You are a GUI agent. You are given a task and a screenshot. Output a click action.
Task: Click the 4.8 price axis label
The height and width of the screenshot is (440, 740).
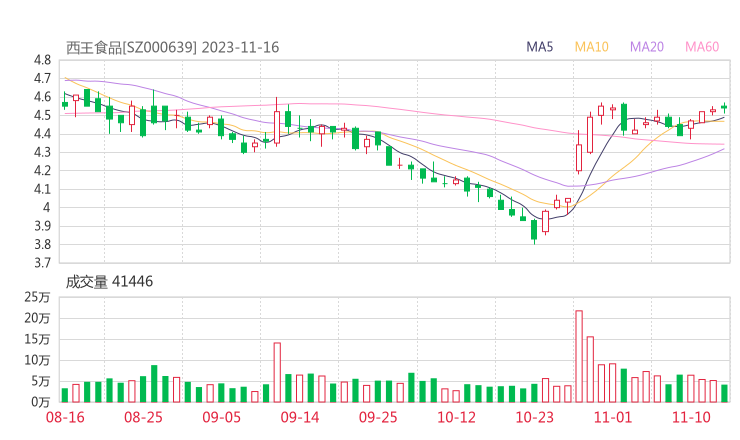coord(42,60)
